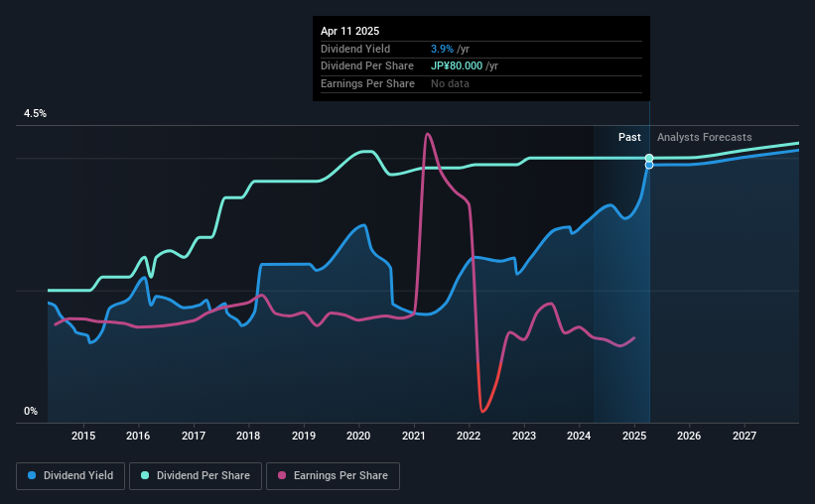Viewport: 815px width, 504px height.
Task: Click the 3.9% dividend yield value in tooltip
Action: tap(442, 49)
